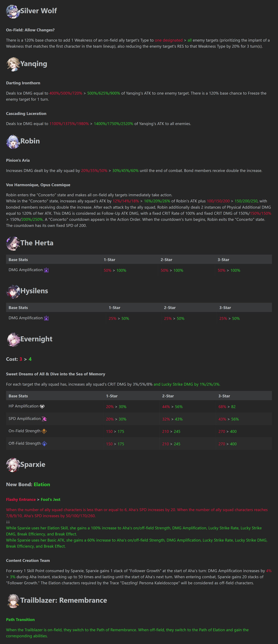The image size is (278, 644).
Task: Click the "Path Transition" heading
Action: coord(20,620)
